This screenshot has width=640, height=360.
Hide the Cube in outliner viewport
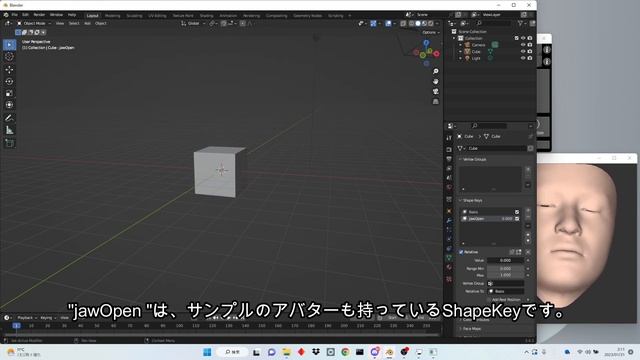coord(523,51)
